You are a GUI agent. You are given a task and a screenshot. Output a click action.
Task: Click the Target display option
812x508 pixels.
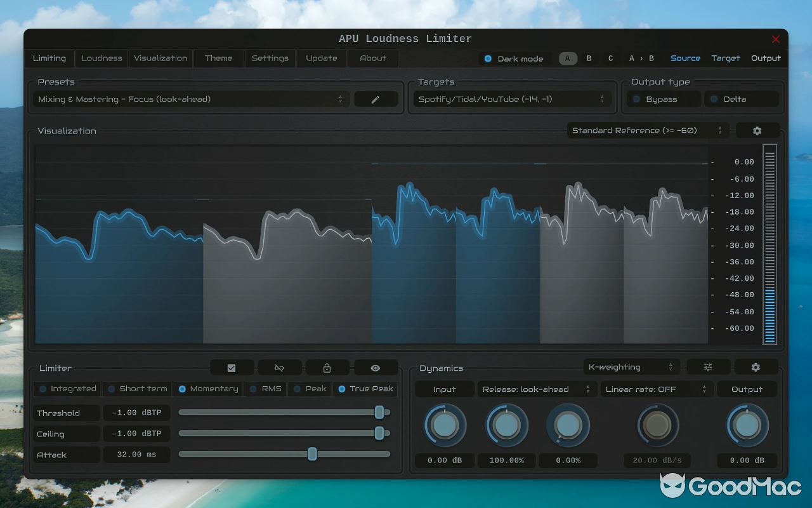725,58
